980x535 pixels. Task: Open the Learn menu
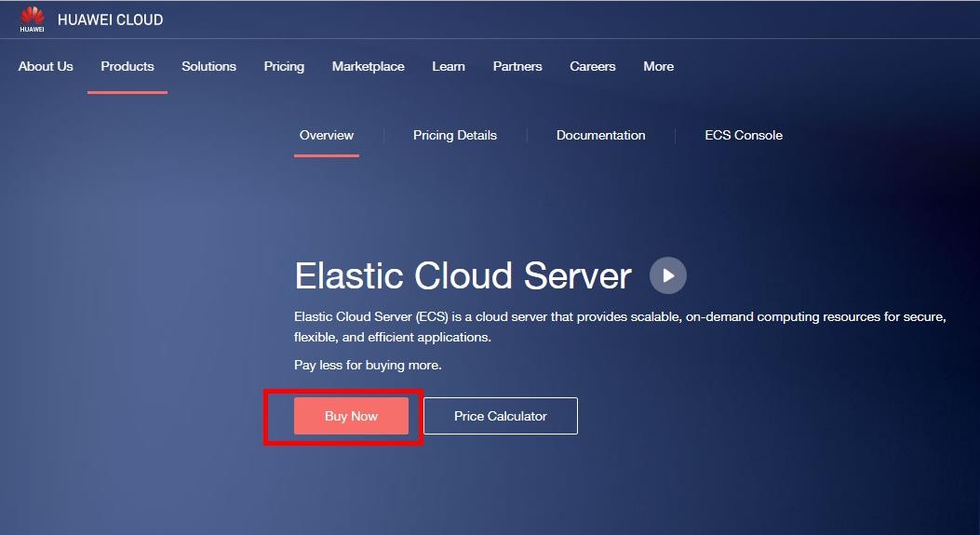coord(449,66)
